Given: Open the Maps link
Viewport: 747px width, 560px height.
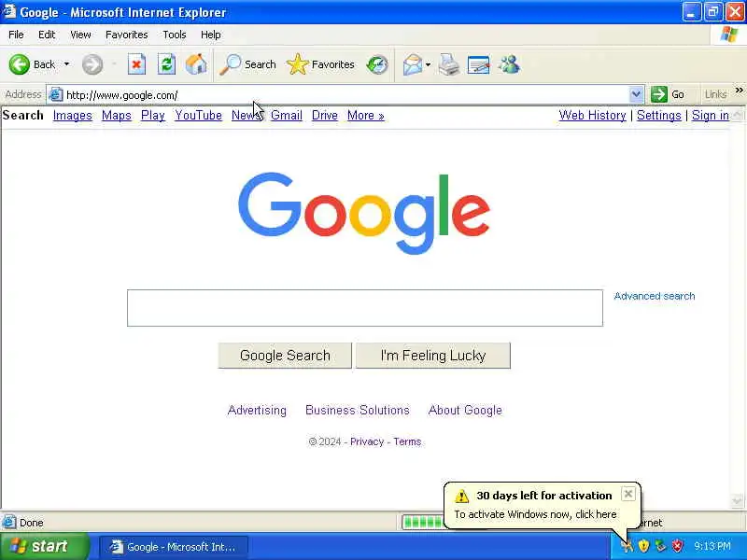Looking at the screenshot, I should point(116,115).
